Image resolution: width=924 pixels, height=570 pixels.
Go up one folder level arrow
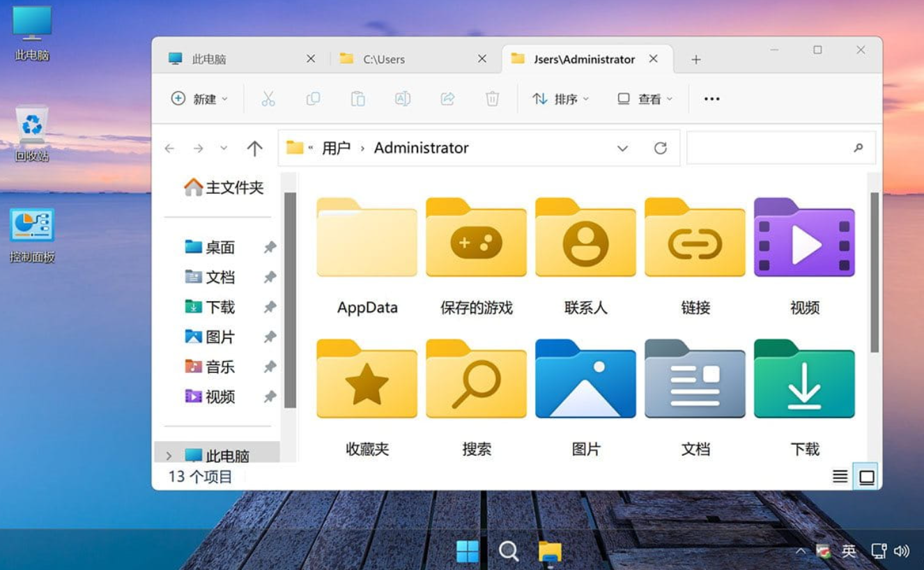coord(254,148)
